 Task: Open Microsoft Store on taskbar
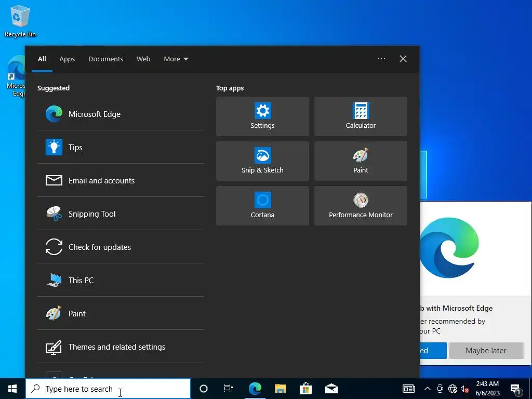coord(305,389)
